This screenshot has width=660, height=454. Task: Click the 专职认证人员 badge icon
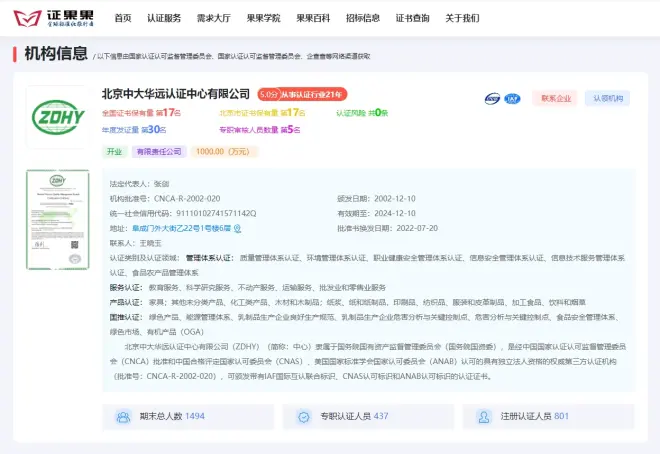click(303, 417)
